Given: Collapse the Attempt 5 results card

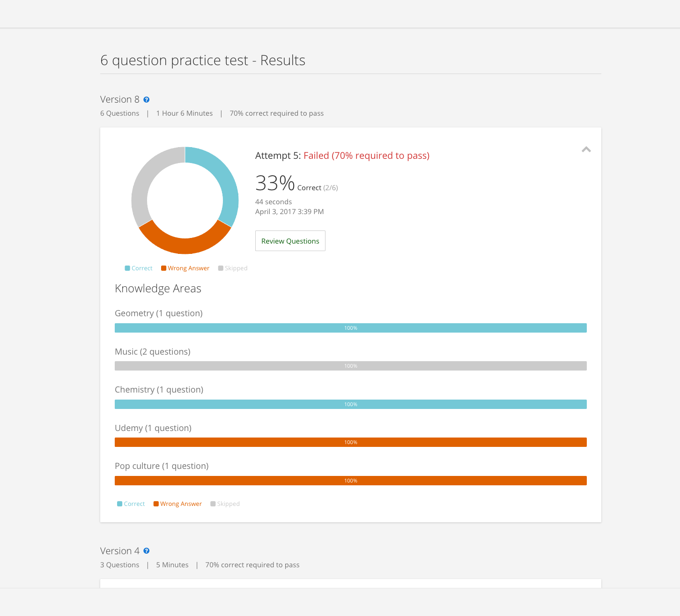Looking at the screenshot, I should [586, 149].
